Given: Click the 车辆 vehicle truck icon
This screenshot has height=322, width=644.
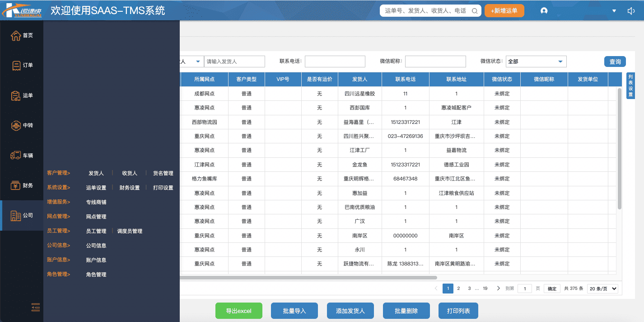Looking at the screenshot, I should 16,156.
